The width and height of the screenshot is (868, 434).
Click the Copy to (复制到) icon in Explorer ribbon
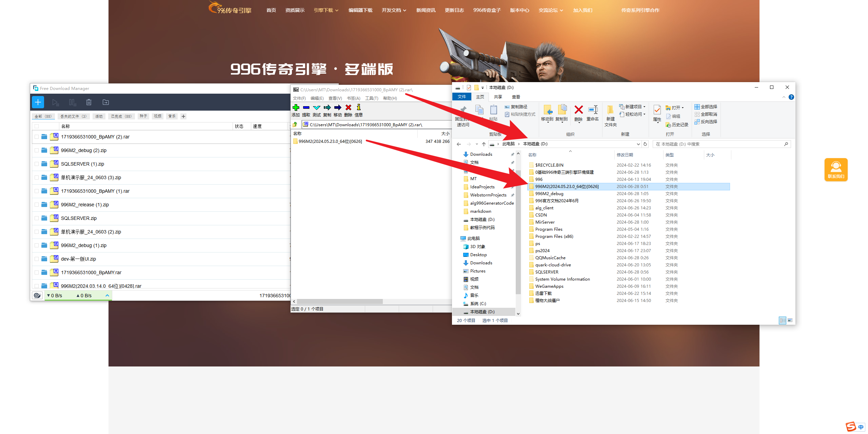click(562, 110)
